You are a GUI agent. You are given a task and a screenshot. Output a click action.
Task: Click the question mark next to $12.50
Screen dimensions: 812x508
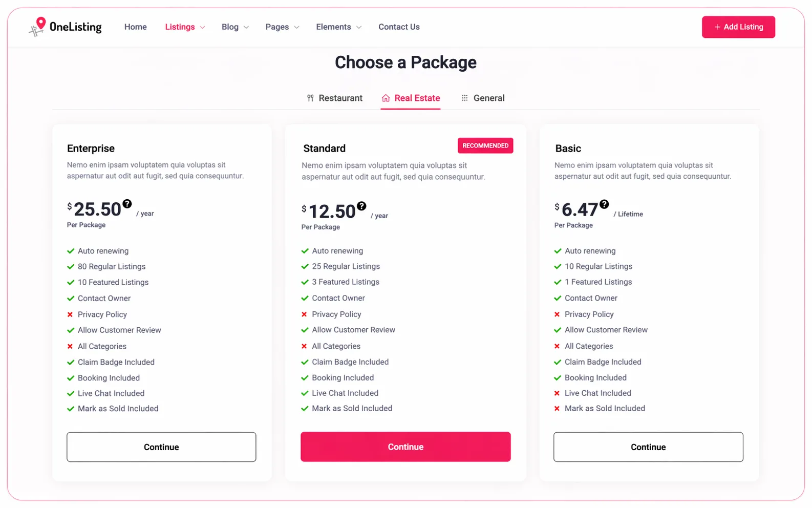coord(361,206)
